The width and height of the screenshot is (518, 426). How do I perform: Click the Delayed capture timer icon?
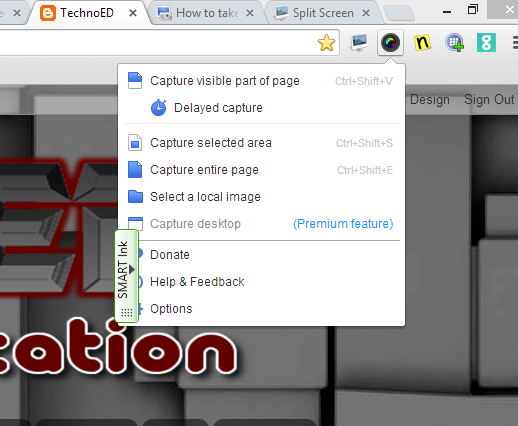pos(159,107)
